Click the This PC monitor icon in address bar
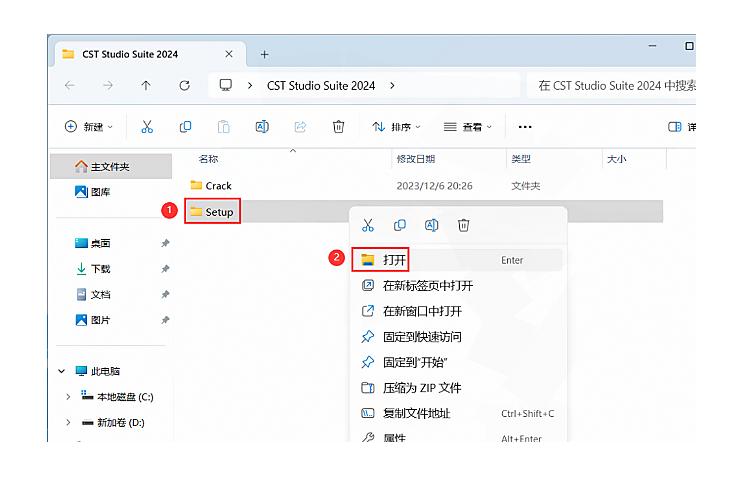 pyautogui.click(x=226, y=85)
